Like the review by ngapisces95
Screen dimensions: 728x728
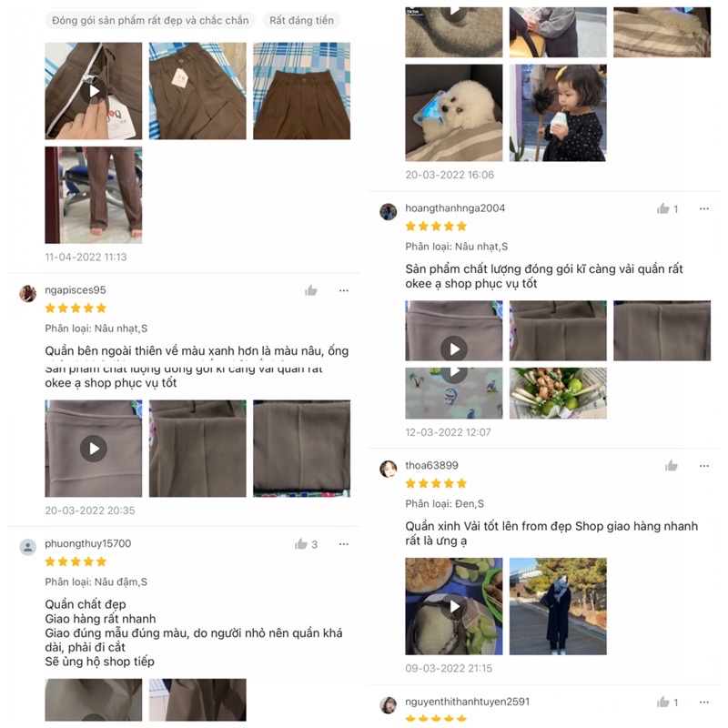(x=310, y=290)
